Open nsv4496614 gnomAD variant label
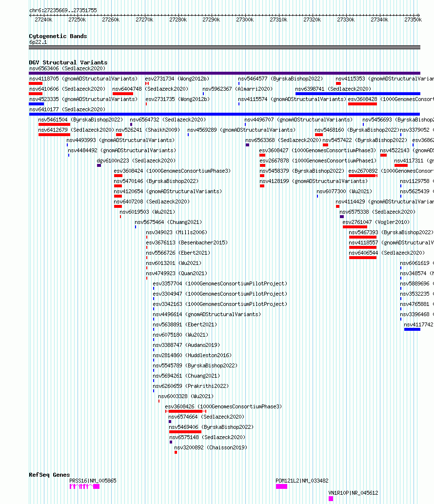The height and width of the screenshot is (504, 434). click(x=207, y=315)
